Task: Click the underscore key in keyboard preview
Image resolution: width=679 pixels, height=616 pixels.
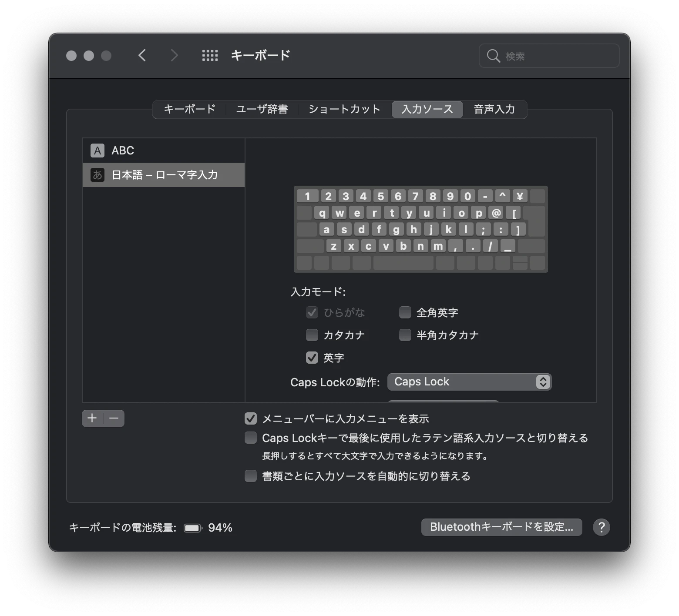Action: click(508, 246)
